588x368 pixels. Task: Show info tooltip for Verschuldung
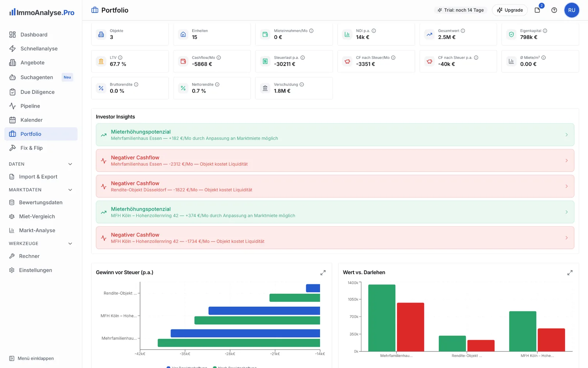point(302,85)
